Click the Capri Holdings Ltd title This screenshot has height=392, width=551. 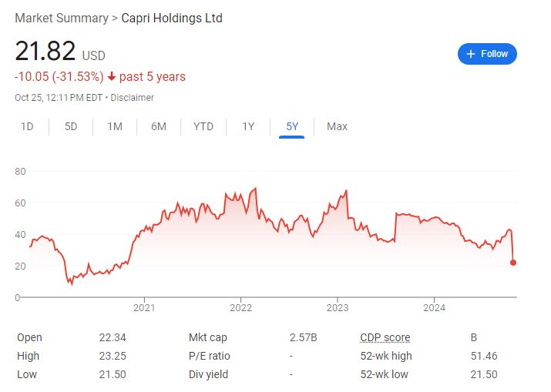[172, 18]
